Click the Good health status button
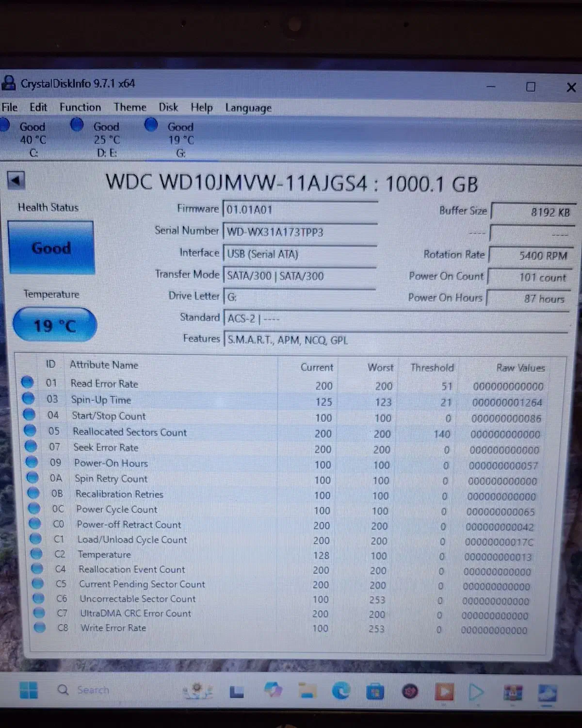 (51, 248)
